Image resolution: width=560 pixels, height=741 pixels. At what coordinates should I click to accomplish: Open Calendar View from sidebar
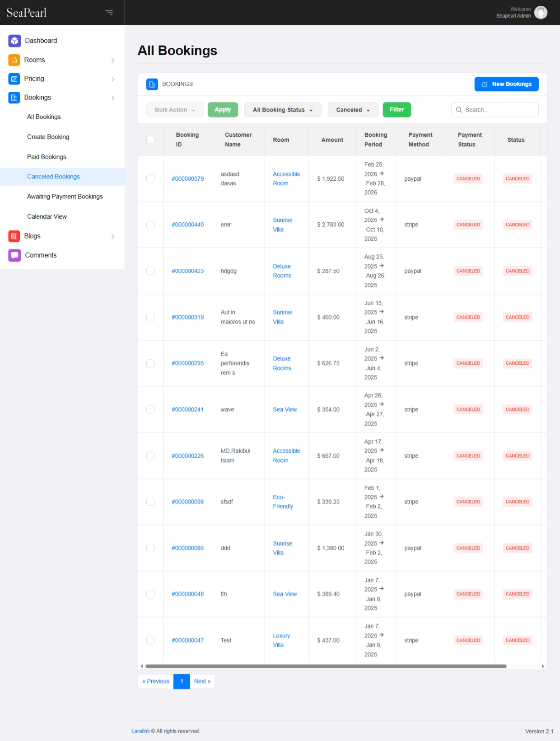click(x=47, y=216)
